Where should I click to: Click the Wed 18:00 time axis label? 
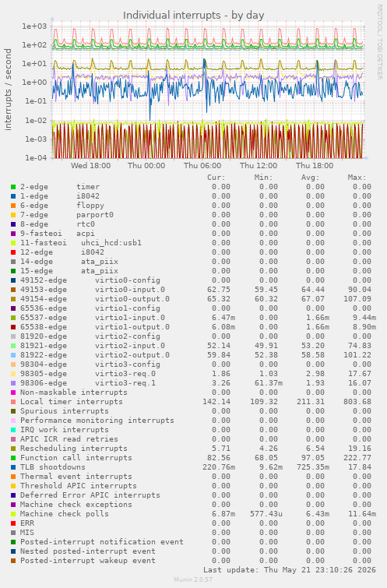click(x=91, y=165)
